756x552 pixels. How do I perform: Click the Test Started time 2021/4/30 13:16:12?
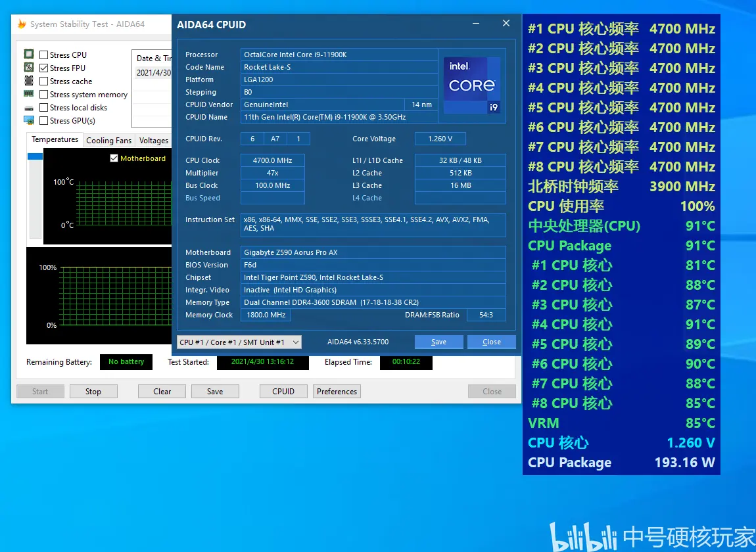[263, 362]
